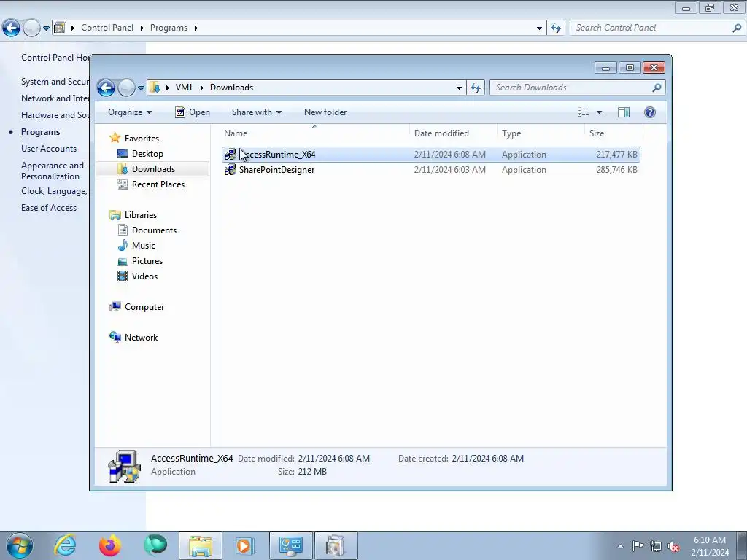Expand the view options dropdown arrow
747x560 pixels.
tap(600, 112)
